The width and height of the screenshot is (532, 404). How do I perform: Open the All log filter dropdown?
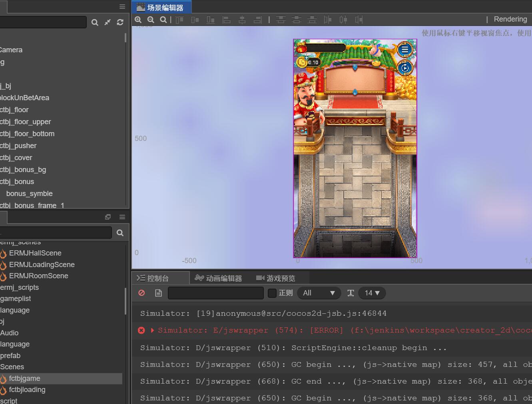coord(319,293)
